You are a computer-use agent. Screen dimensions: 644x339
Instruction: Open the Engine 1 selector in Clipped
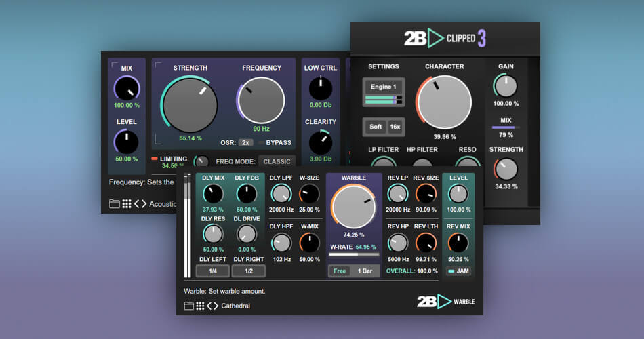[384, 87]
